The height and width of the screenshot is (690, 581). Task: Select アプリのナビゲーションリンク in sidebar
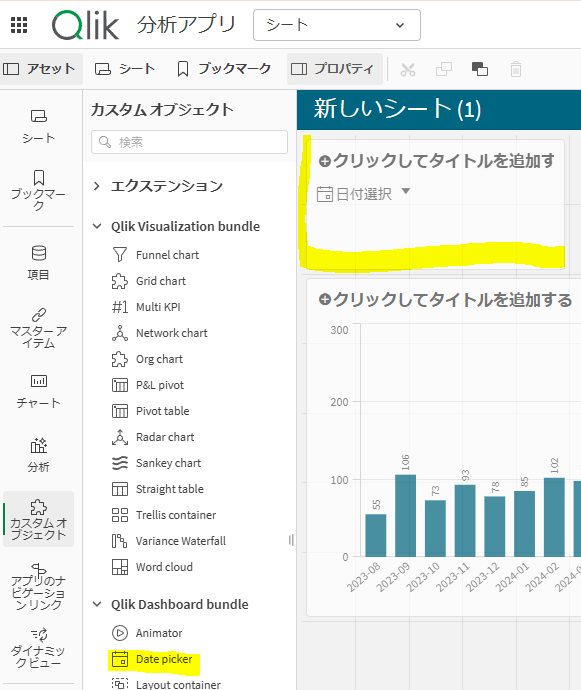coord(38,587)
